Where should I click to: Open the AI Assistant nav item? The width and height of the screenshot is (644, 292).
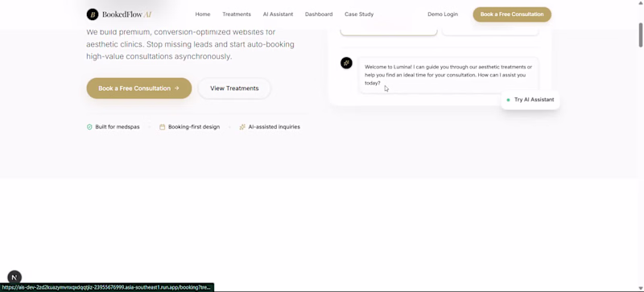pos(278,14)
